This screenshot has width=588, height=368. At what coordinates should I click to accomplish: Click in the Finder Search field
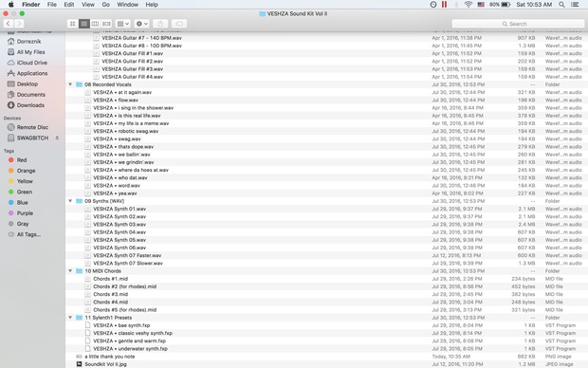point(518,24)
